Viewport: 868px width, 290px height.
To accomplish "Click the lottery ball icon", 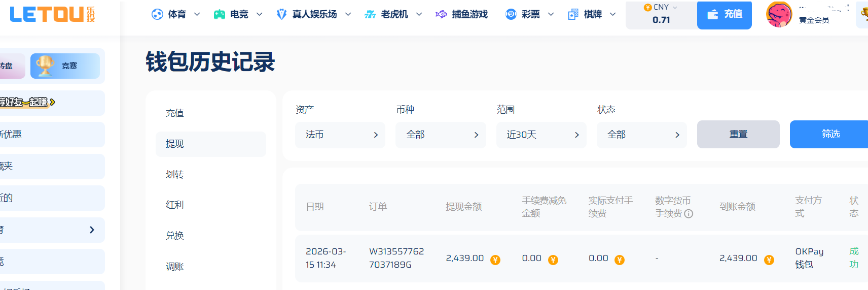I will pyautogui.click(x=511, y=14).
